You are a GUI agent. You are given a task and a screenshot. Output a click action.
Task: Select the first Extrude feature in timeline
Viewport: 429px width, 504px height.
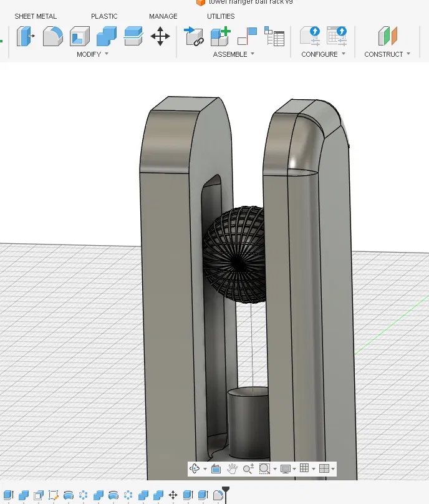[9, 495]
